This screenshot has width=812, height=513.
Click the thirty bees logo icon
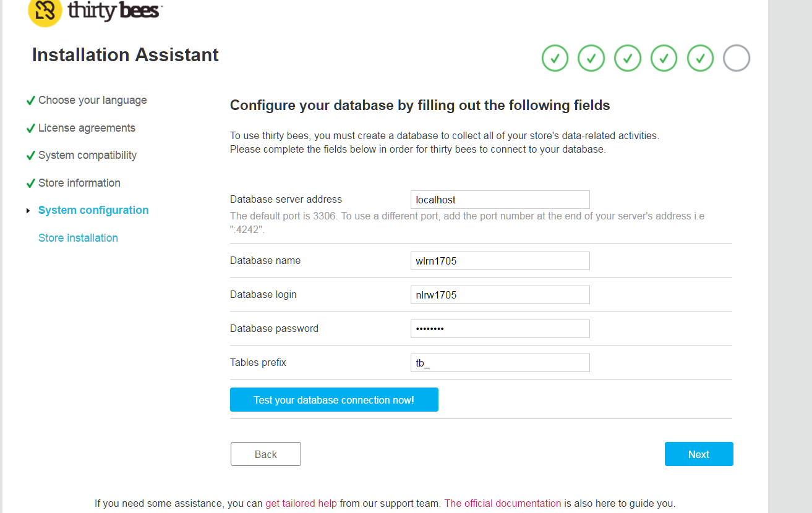point(45,11)
